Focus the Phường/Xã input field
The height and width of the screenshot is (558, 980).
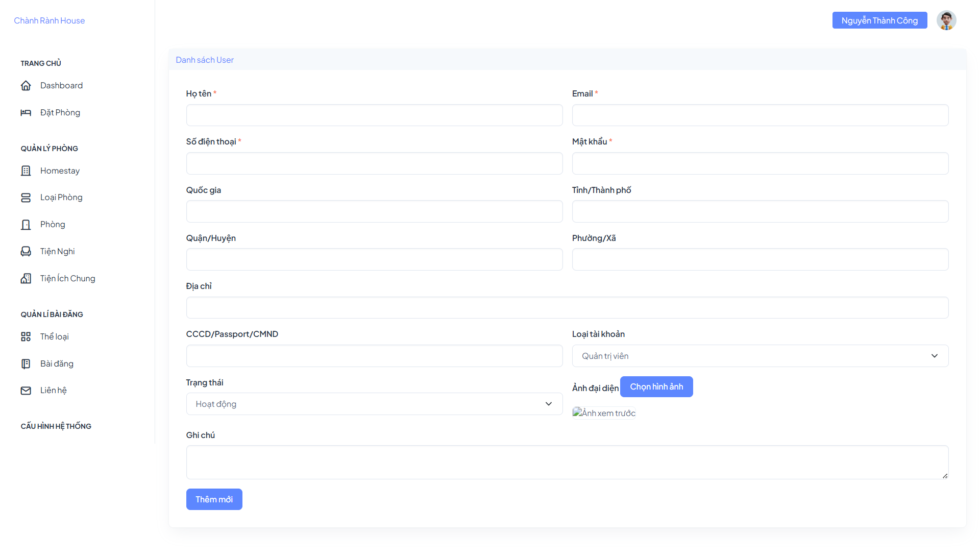(x=760, y=259)
